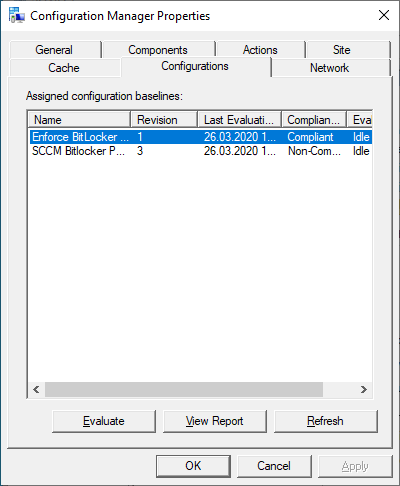
Task: Open the Cache tab
Action: (64, 68)
